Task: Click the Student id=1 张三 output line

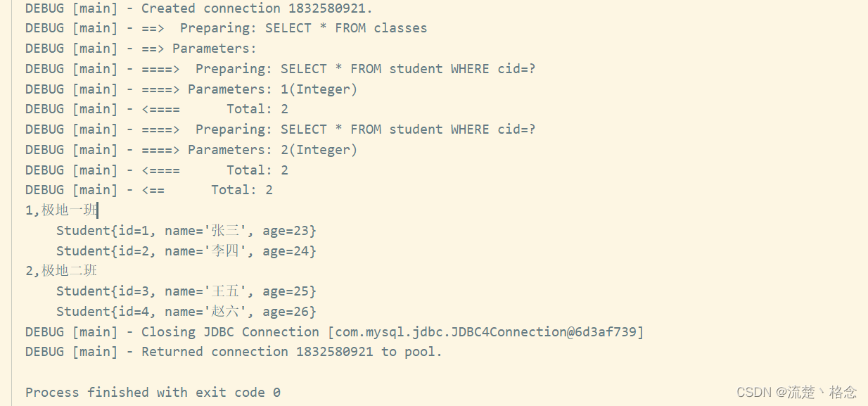Action: [186, 231]
